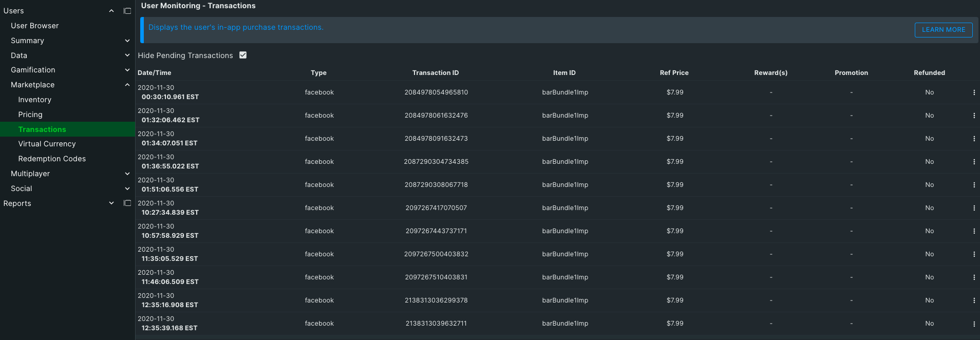Open row menu for transaction 2138313036299378

point(974,300)
